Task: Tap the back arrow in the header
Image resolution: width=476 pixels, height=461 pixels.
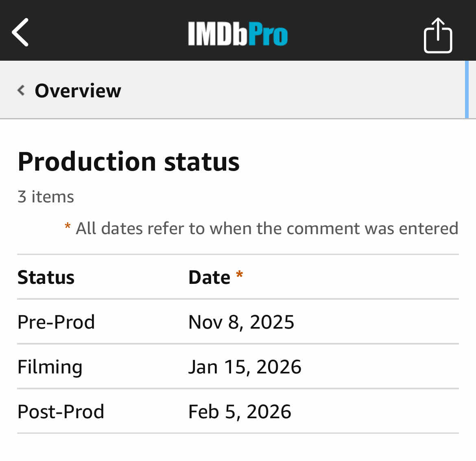Action: pyautogui.click(x=20, y=32)
